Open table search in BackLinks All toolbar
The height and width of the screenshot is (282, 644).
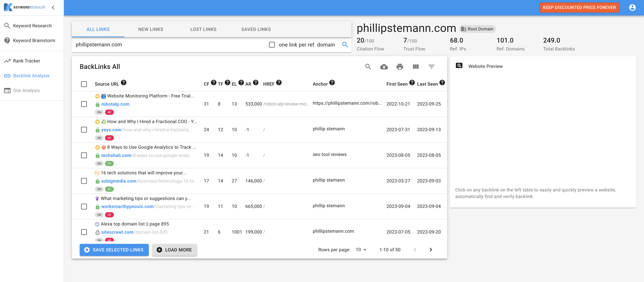click(x=368, y=67)
